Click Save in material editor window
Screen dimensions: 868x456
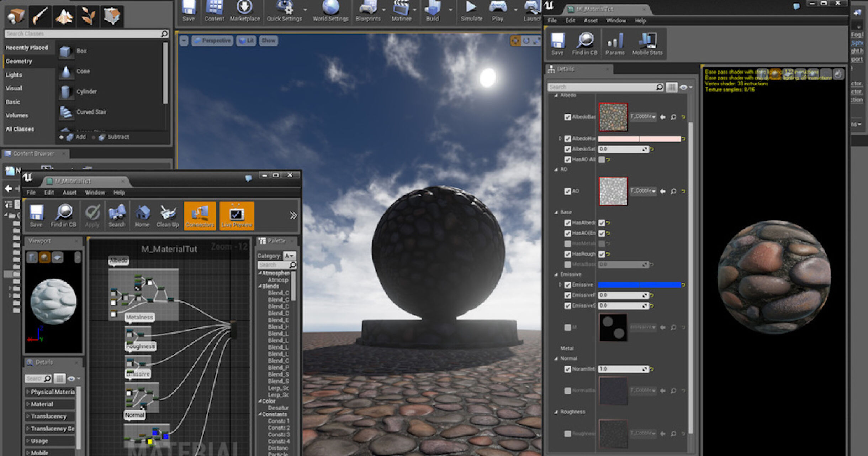(36, 216)
